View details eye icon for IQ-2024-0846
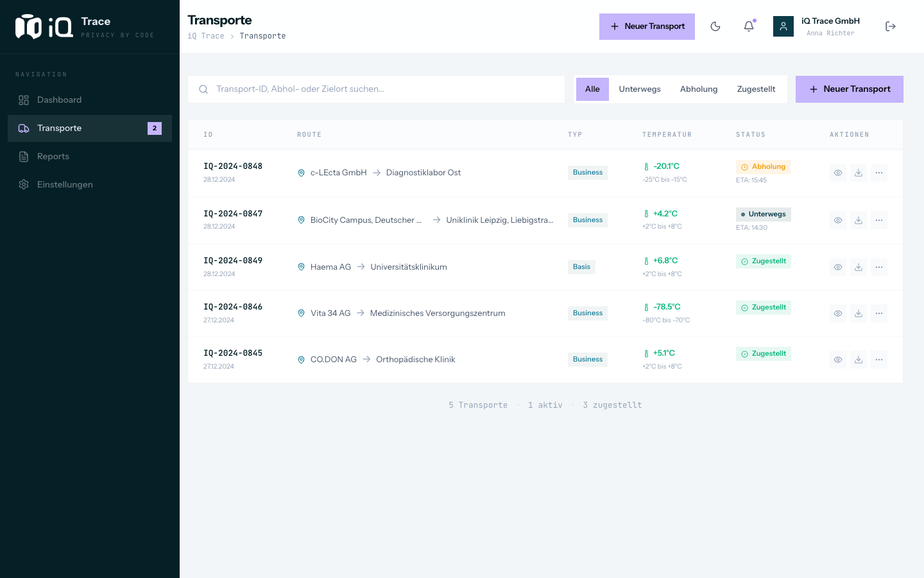Image resolution: width=924 pixels, height=578 pixels. 838,313
